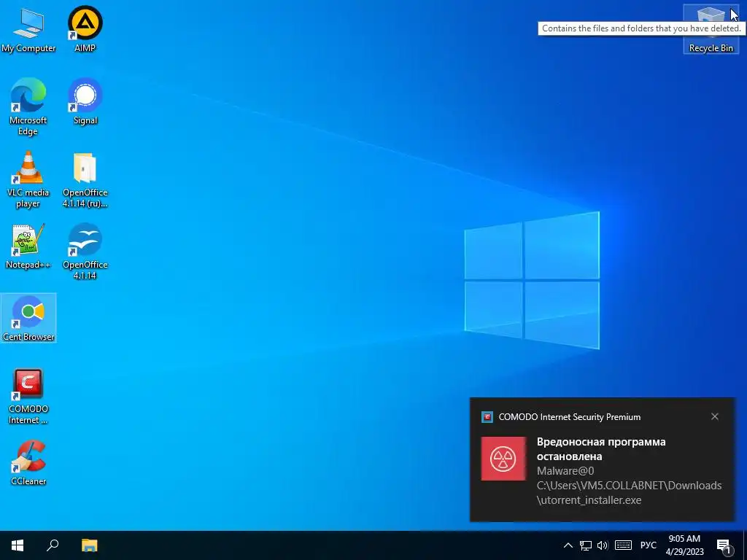Open the network status tray icon

[x=586, y=545]
